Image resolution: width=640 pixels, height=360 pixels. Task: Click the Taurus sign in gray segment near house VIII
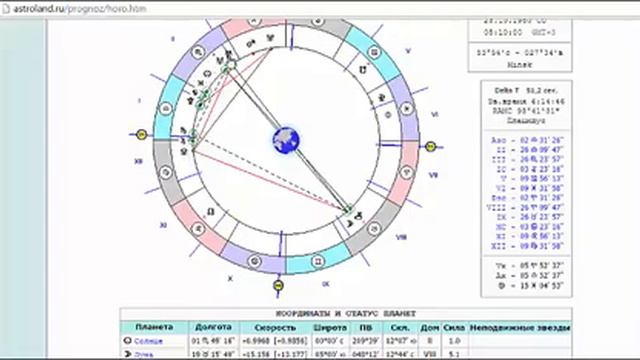tap(374, 229)
